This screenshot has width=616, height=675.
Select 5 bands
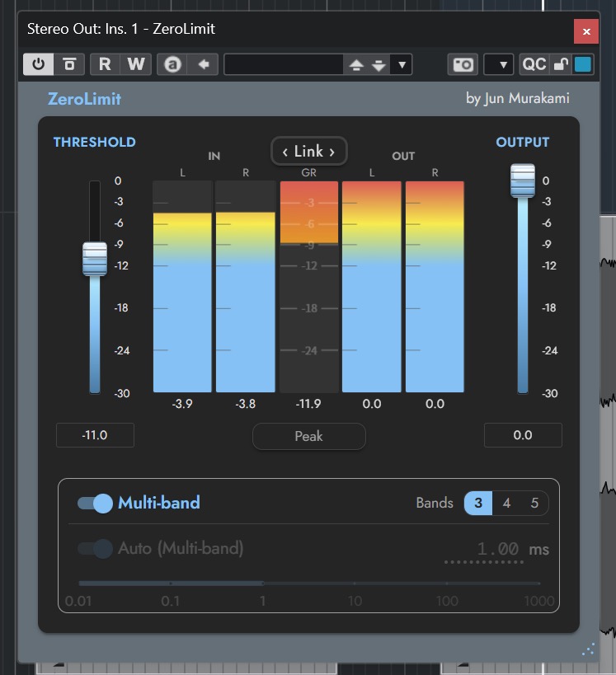pyautogui.click(x=534, y=503)
